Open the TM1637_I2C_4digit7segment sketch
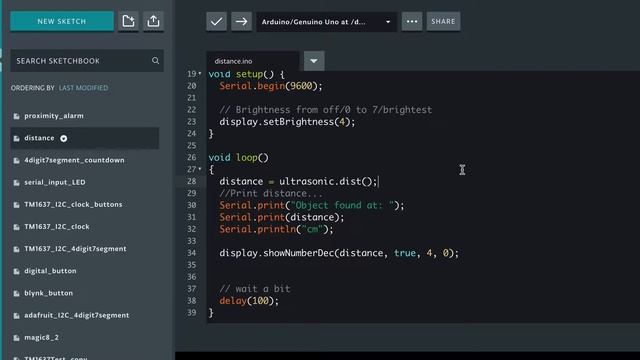 tap(75, 249)
